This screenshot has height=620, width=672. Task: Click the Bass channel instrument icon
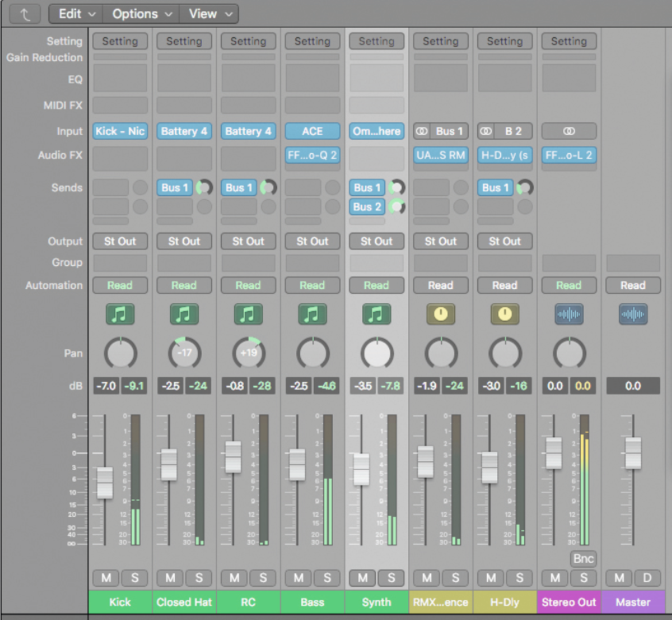click(312, 315)
